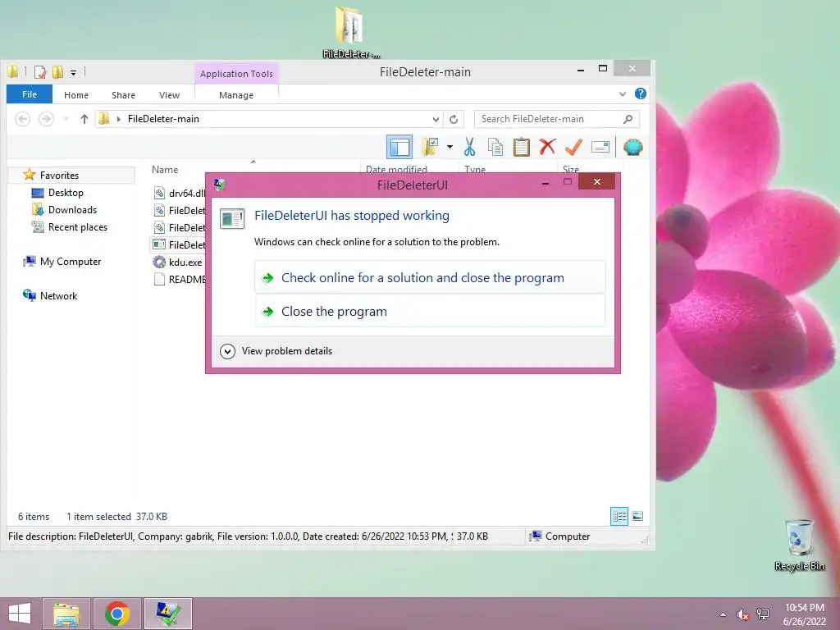The height and width of the screenshot is (630, 840).
Task: Open the Windows Start button
Action: coord(20,614)
